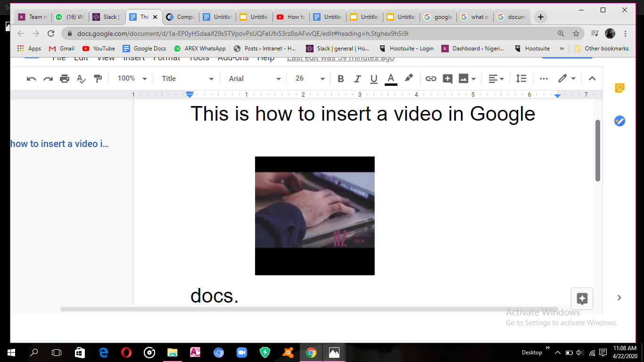Viewport: 644px width, 362px height.
Task: Open the Google Keep sidebar icon
Action: coord(619,88)
